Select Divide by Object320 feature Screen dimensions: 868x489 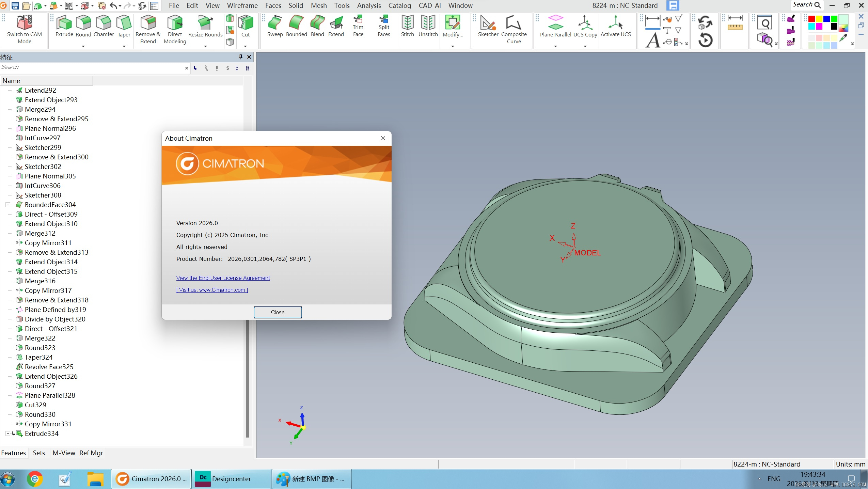tap(55, 319)
